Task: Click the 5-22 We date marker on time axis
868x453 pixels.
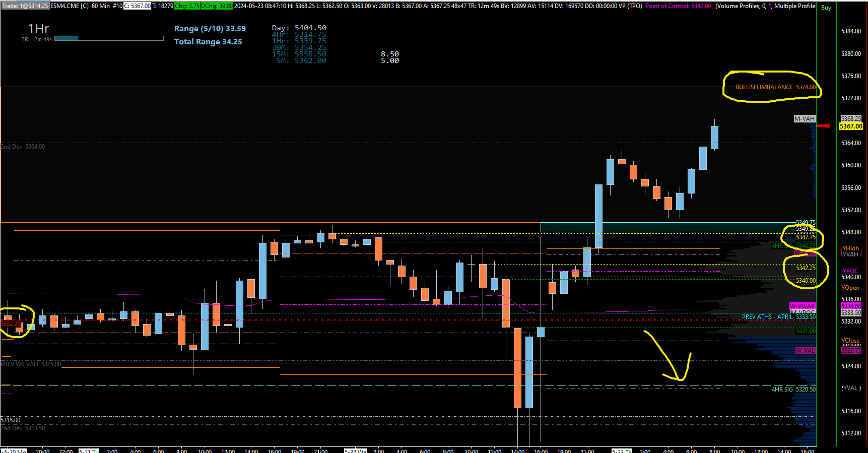Action: 355,451
